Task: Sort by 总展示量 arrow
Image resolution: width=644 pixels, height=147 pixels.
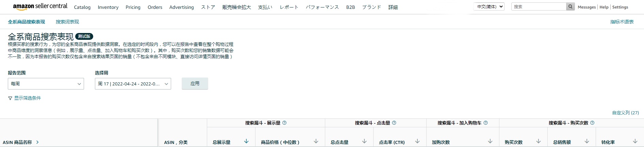Action: (246, 141)
